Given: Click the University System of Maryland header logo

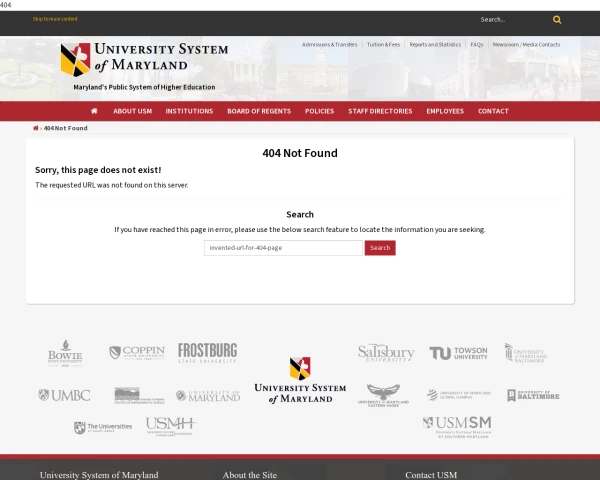Looking at the screenshot, I should pyautogui.click(x=144, y=59).
